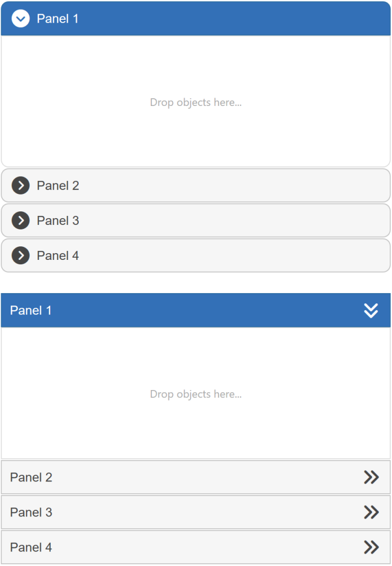Screen dimensions: 392x566
Task: Collapse lower Panel 1 with double-chevron down
Action: point(371,310)
